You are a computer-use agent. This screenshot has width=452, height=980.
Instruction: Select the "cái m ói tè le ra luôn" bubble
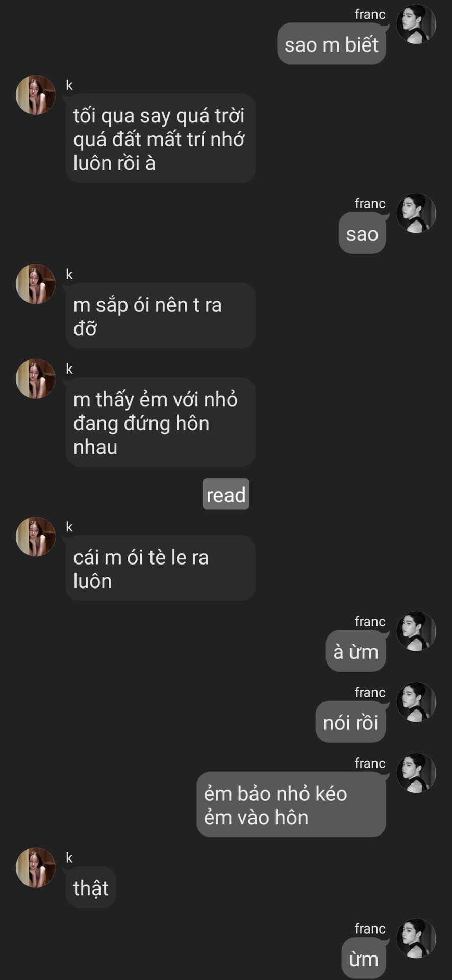pos(161,568)
